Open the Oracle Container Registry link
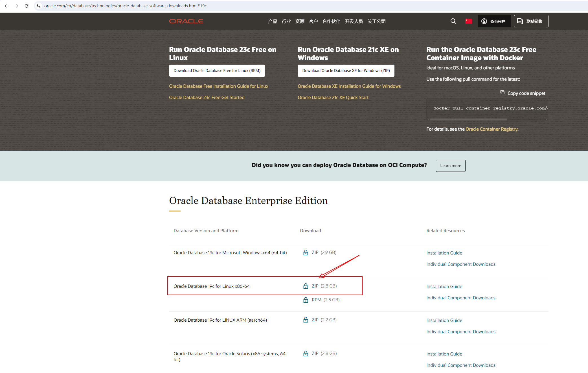The image size is (588, 373). (492, 129)
